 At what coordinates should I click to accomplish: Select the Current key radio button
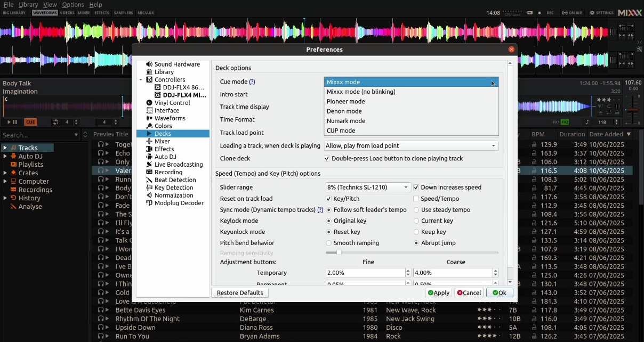[x=416, y=221]
